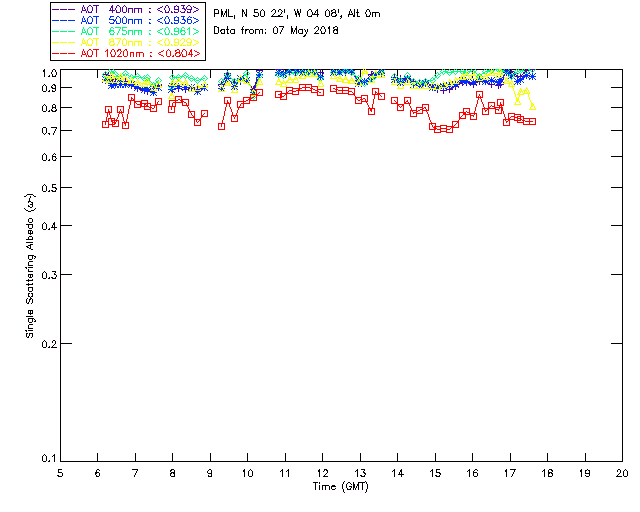This screenshot has width=640, height=512.
Task: Click the 0.8 y-axis tick label
Action: (49, 108)
